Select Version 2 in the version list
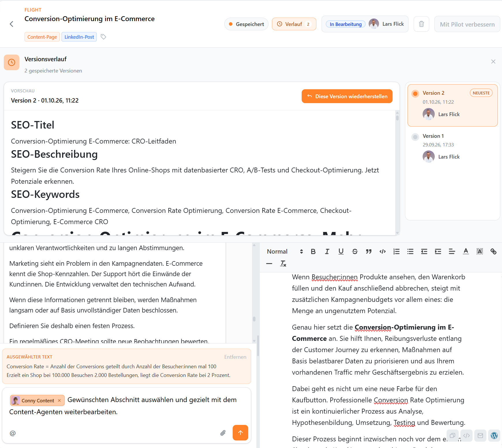502x448 pixels. pos(452,105)
